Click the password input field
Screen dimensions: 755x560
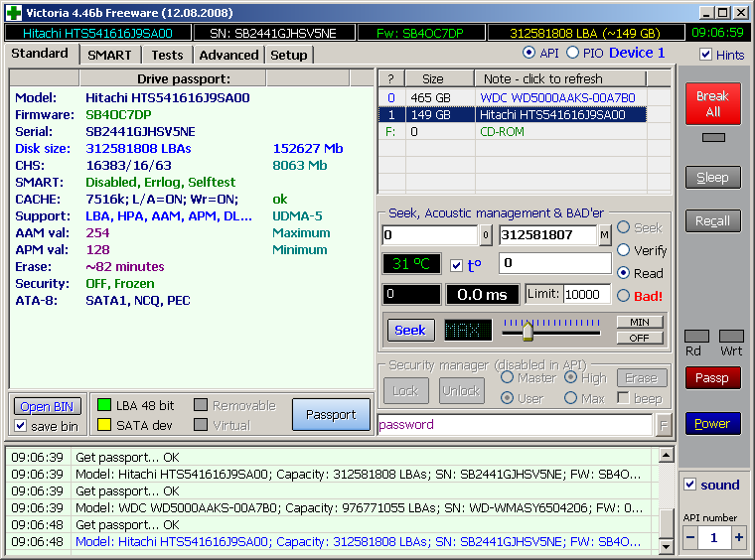point(516,425)
